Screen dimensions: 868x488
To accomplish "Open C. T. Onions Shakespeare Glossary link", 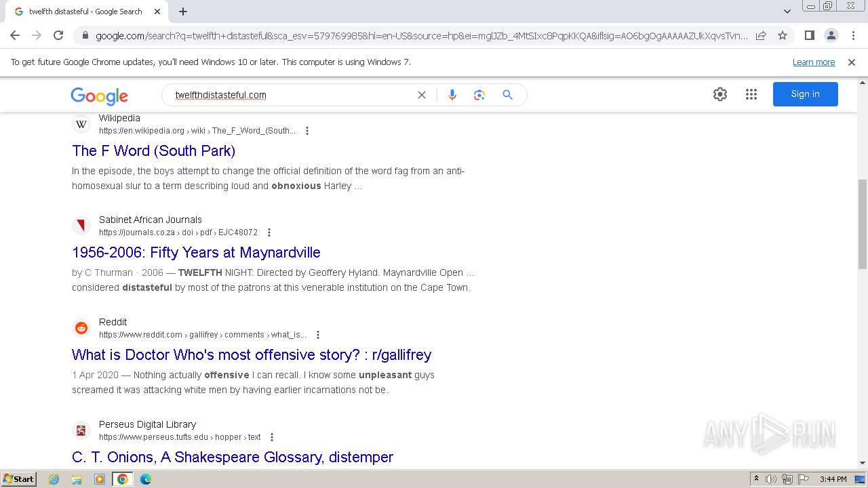I will click(x=233, y=457).
